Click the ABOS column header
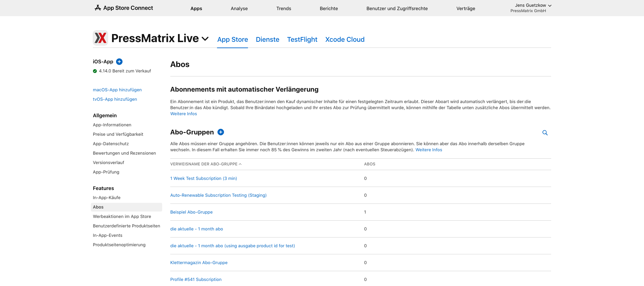 369,164
